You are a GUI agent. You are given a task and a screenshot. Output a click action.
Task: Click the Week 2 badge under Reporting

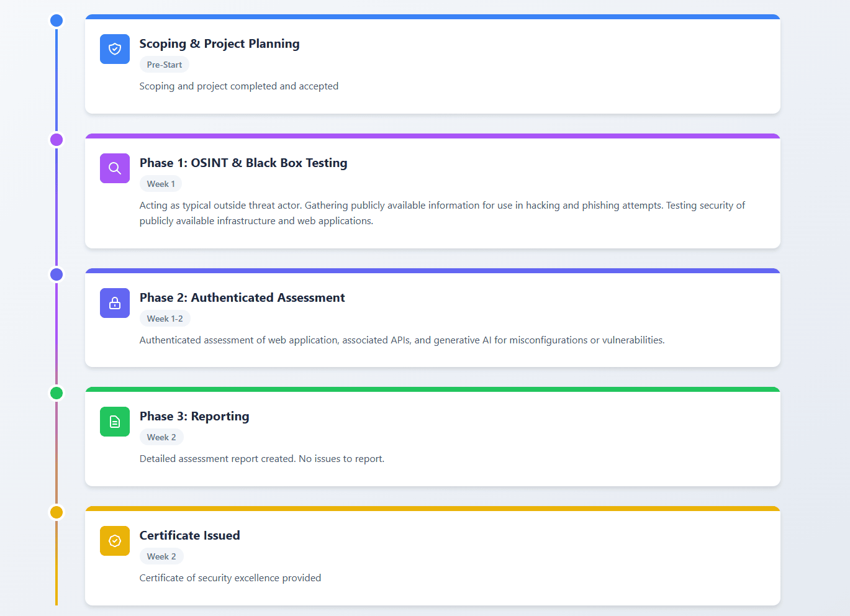pyautogui.click(x=161, y=437)
